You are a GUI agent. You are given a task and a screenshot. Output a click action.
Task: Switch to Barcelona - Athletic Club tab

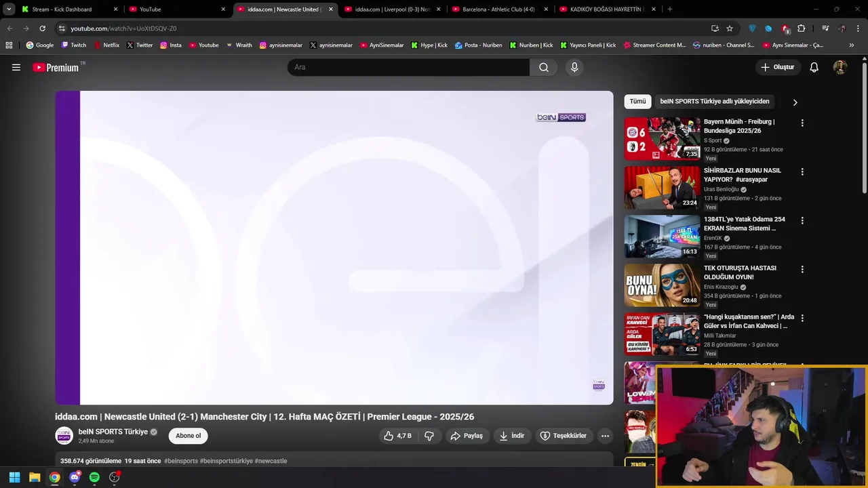click(500, 9)
